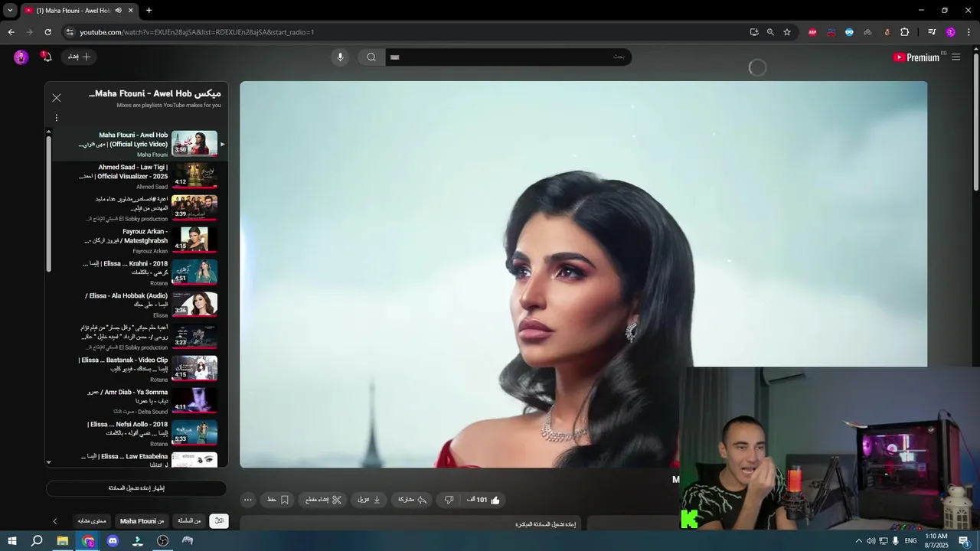This screenshot has height=551, width=980.
Task: Close the Mix playlist panel
Action: [x=57, y=98]
